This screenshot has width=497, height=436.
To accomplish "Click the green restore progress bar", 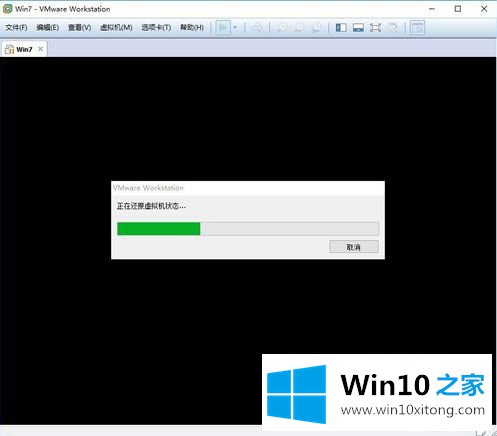I will tap(248, 229).
